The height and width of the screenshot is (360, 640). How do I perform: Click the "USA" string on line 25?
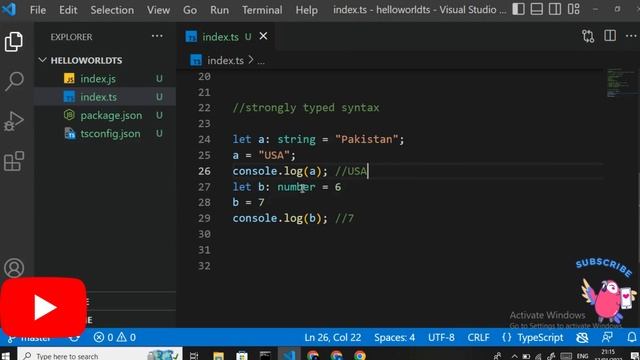coord(274,155)
